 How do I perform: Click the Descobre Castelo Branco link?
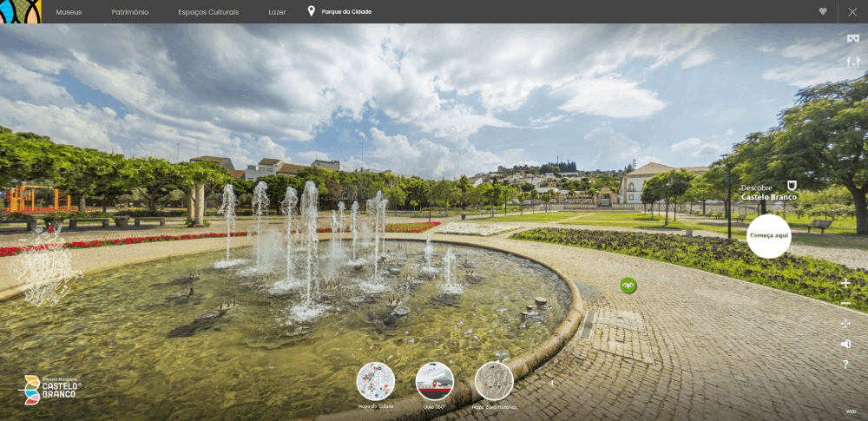coord(768,192)
